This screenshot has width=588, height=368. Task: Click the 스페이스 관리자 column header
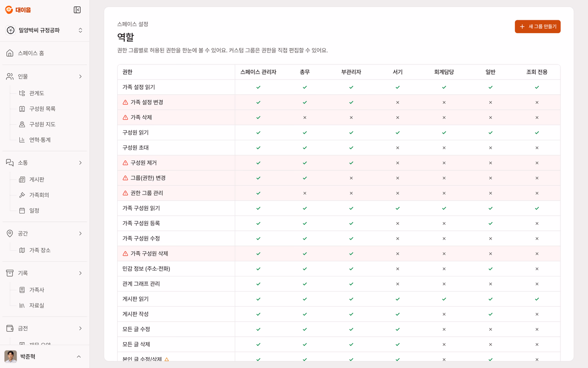(x=258, y=72)
